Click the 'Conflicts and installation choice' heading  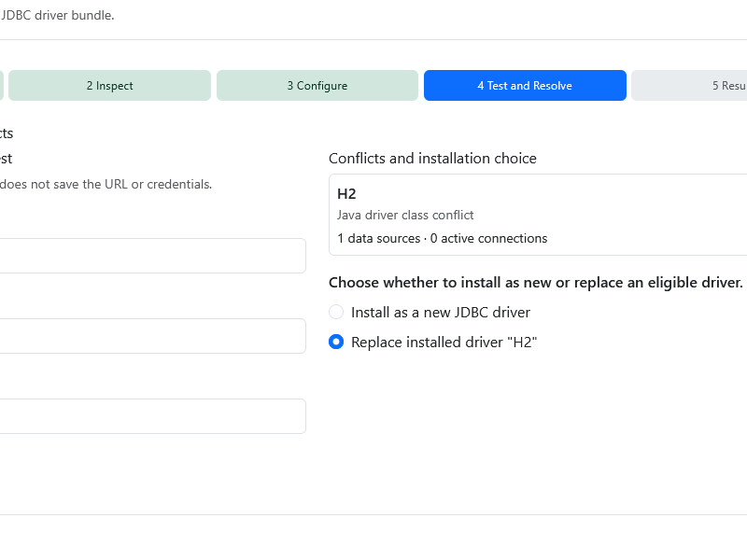[x=432, y=158]
